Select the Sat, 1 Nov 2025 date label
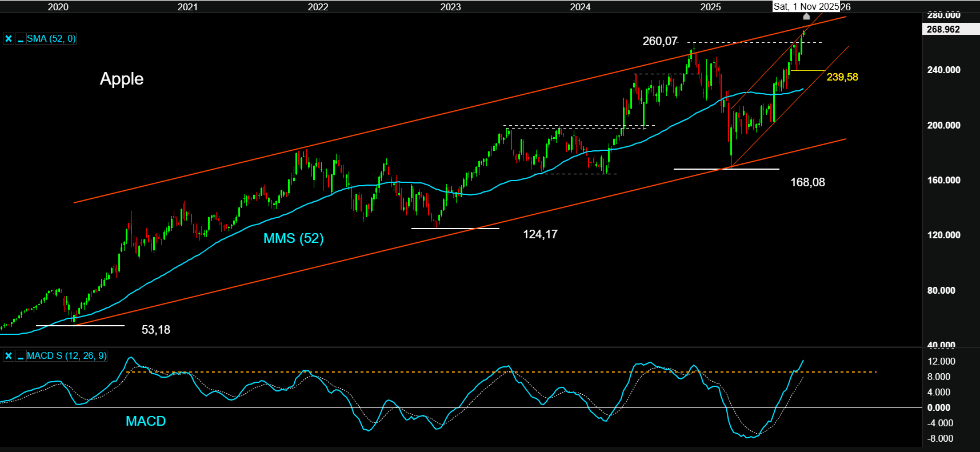The width and height of the screenshot is (980, 452). pos(806,6)
